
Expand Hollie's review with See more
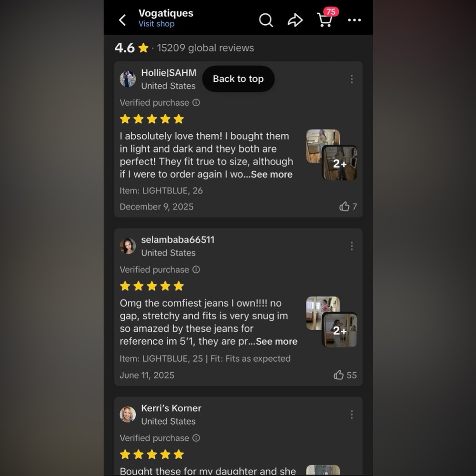(x=272, y=174)
